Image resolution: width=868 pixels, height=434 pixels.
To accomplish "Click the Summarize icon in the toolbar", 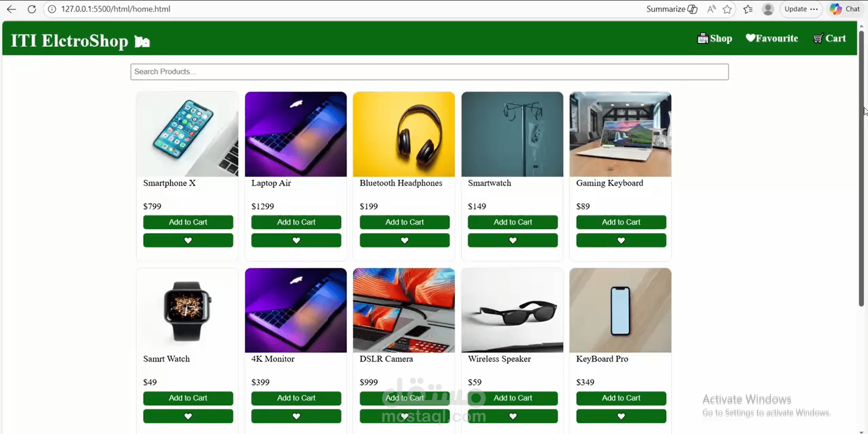I will point(693,9).
